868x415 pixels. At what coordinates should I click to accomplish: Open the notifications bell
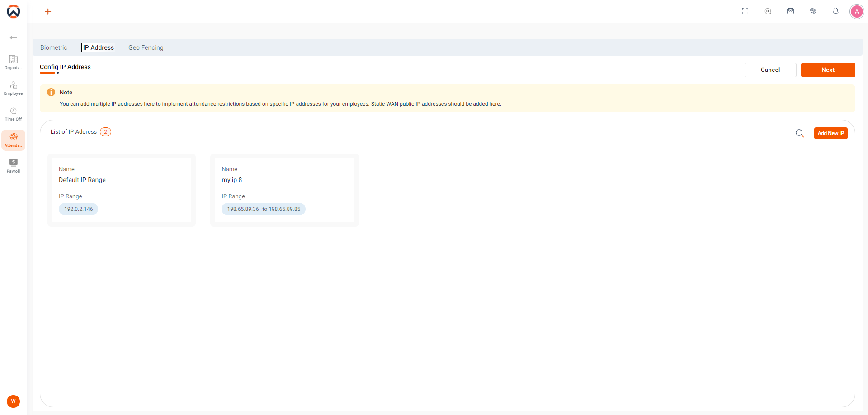pos(835,11)
